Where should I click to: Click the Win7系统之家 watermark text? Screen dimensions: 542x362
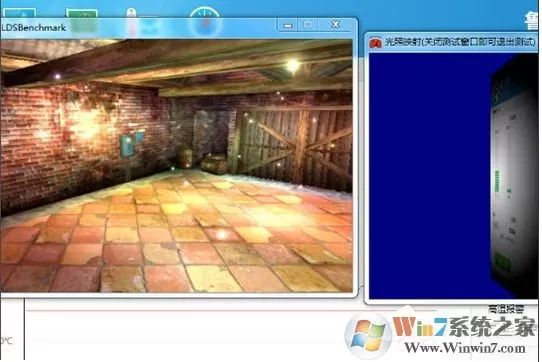[464, 327]
